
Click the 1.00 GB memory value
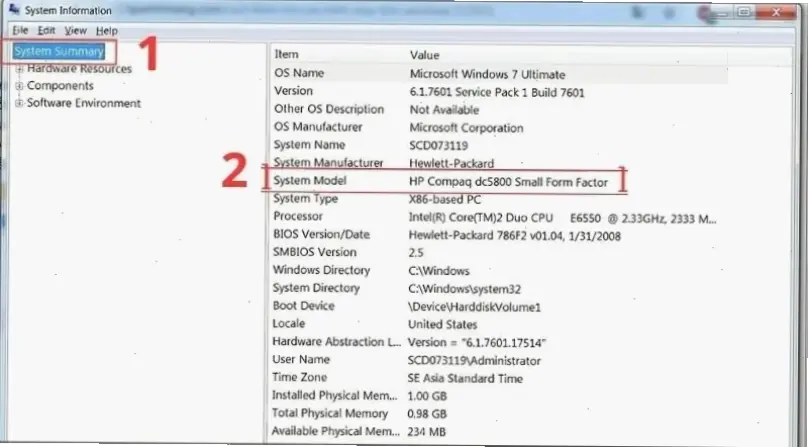point(427,396)
